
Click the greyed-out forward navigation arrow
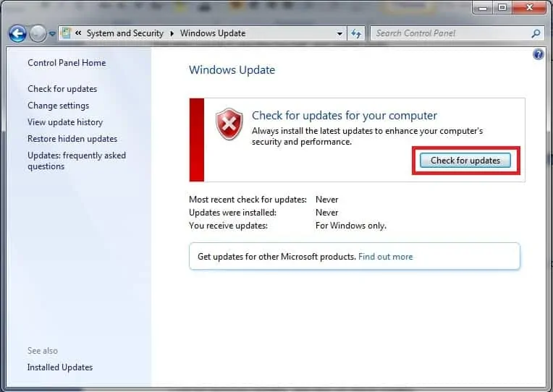[38, 34]
